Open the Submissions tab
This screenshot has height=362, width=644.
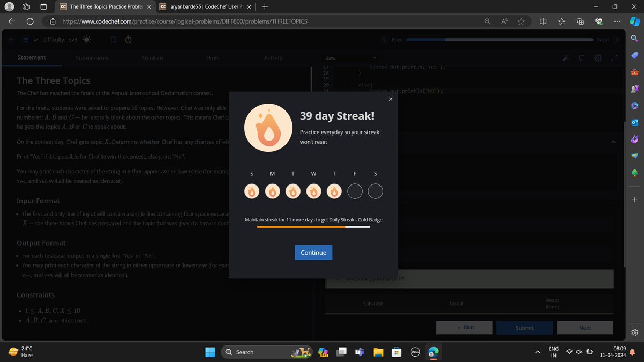coord(92,58)
